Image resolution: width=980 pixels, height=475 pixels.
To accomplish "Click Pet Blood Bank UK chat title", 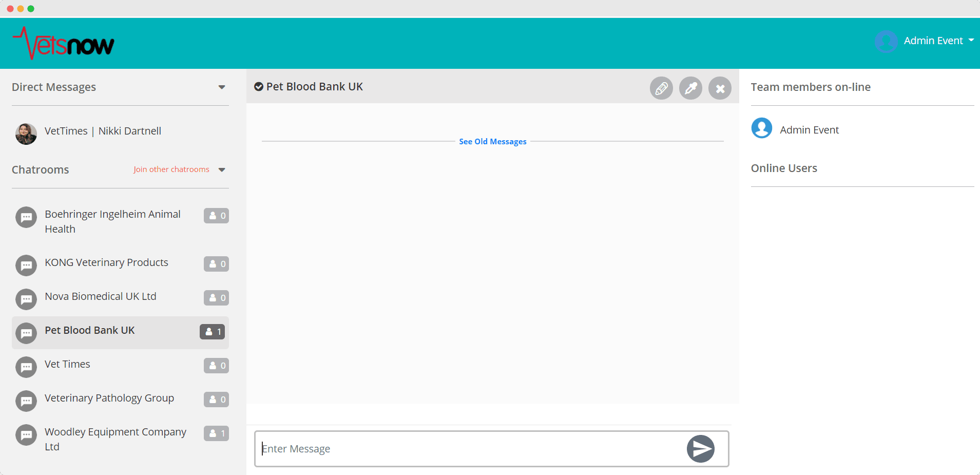I will (x=314, y=87).
